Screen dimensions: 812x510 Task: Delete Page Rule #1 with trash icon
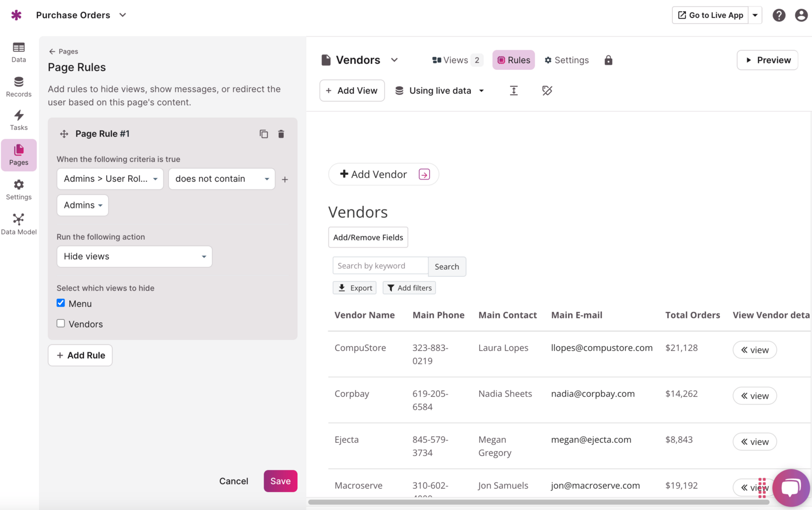pos(281,134)
